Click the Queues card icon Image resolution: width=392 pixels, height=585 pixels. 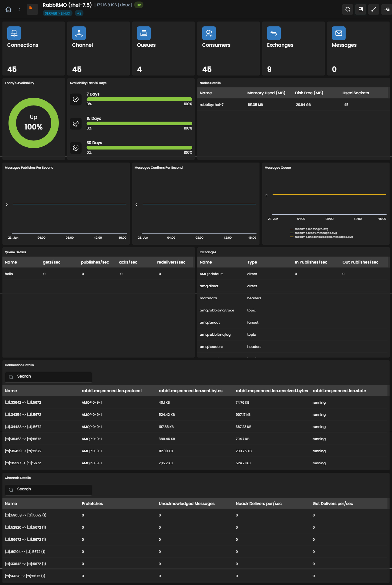tap(144, 33)
